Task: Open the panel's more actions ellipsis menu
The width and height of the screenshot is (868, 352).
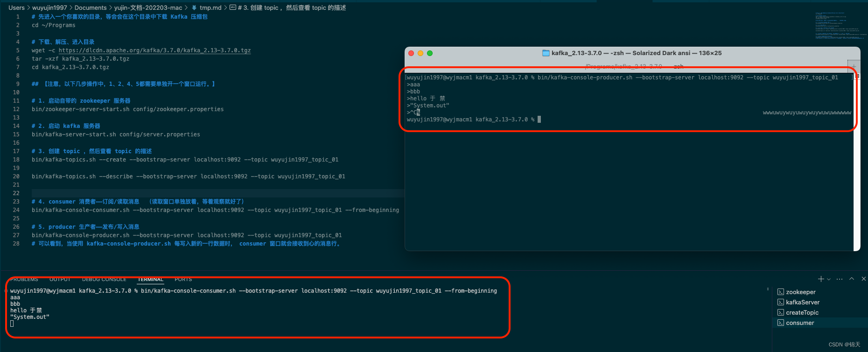Action: click(840, 279)
